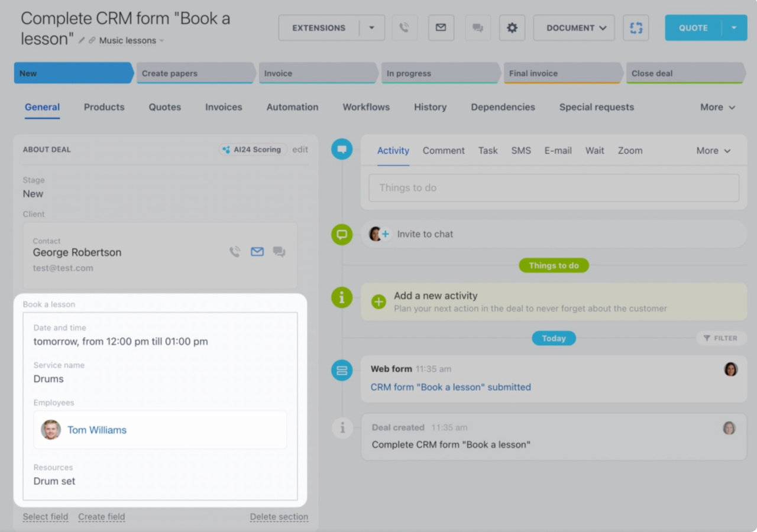
Task: Click the Tom Williams employee link
Action: [x=97, y=430]
